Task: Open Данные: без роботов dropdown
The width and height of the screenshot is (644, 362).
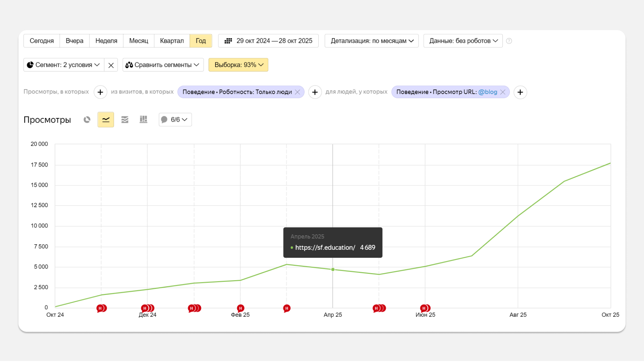Action: (x=463, y=41)
